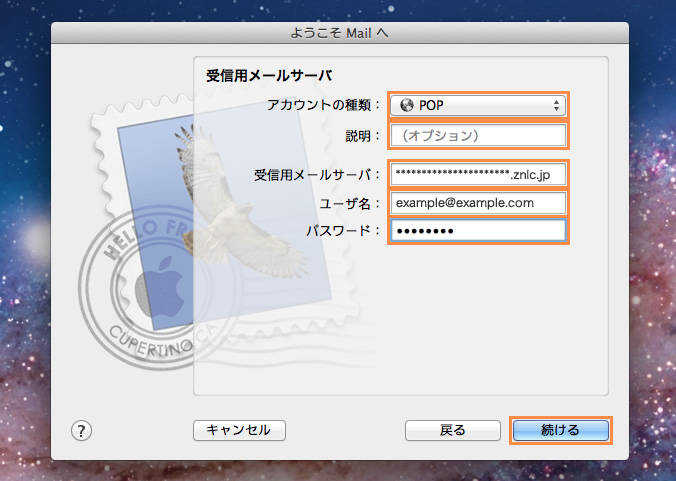Click the キャンセル button
The width and height of the screenshot is (676, 481).
tap(239, 430)
